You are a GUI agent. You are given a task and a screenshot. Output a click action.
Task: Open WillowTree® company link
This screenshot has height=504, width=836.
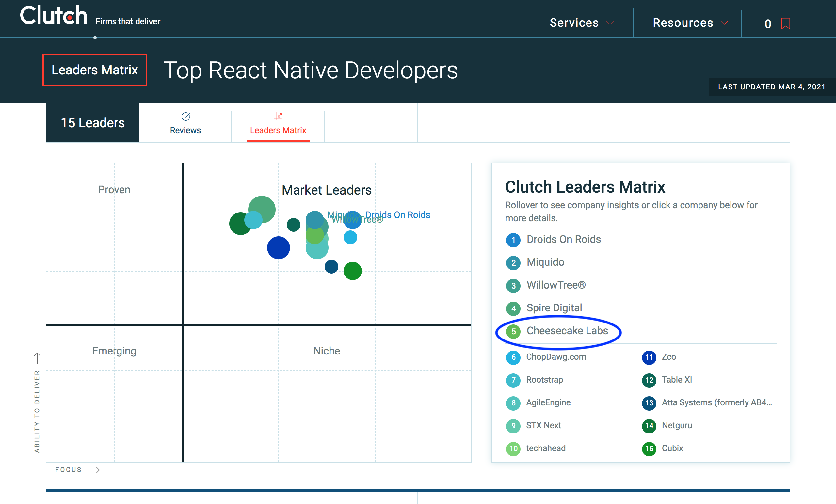point(556,285)
